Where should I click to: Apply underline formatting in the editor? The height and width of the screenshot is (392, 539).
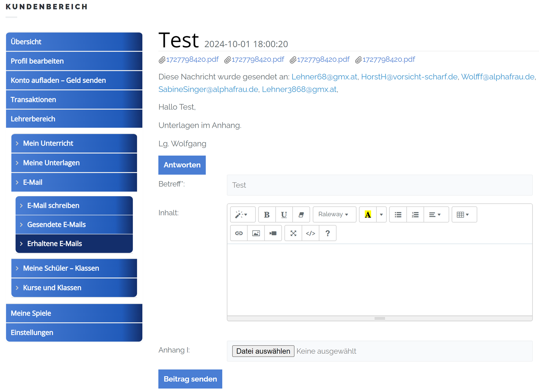point(284,215)
